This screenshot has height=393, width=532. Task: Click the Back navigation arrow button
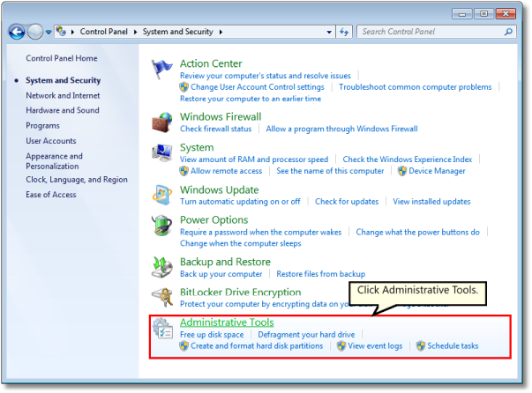17,32
